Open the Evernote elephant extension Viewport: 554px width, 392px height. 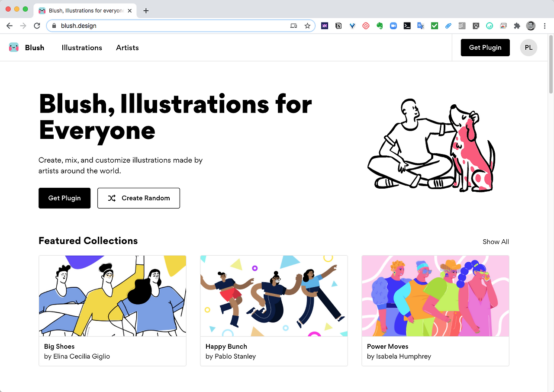point(380,26)
